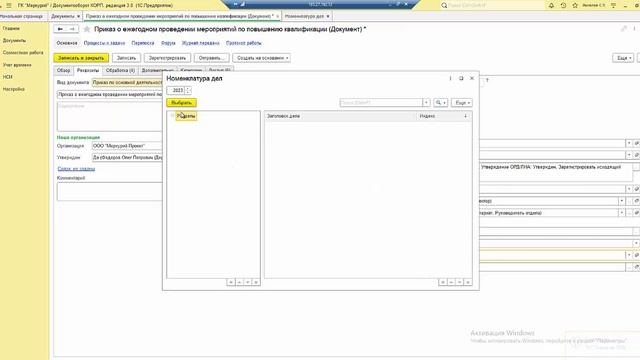The image size is (640, 360).
Task: Click the Записать button
Action: tap(126, 58)
